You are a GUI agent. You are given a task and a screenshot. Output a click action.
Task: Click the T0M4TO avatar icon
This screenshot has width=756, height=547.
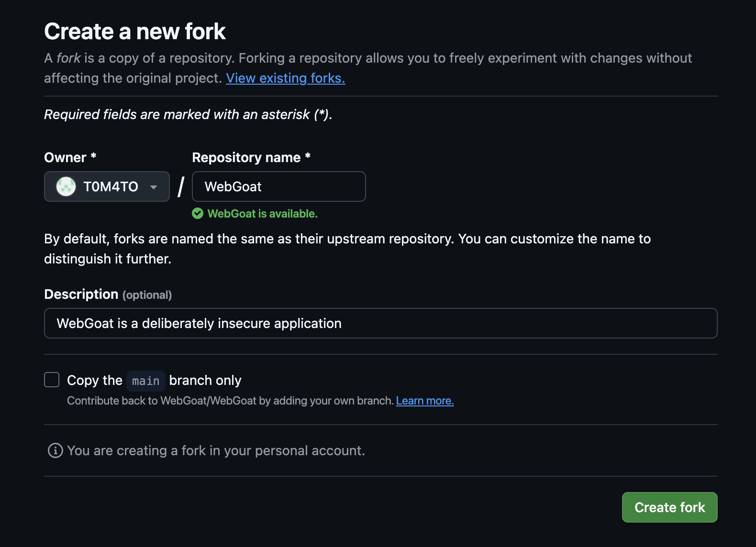(x=66, y=186)
